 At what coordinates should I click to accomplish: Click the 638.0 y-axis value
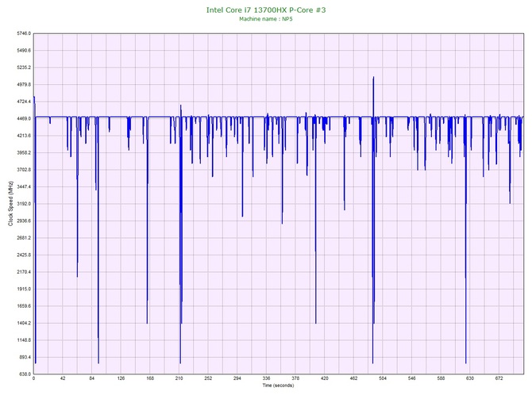coord(25,374)
